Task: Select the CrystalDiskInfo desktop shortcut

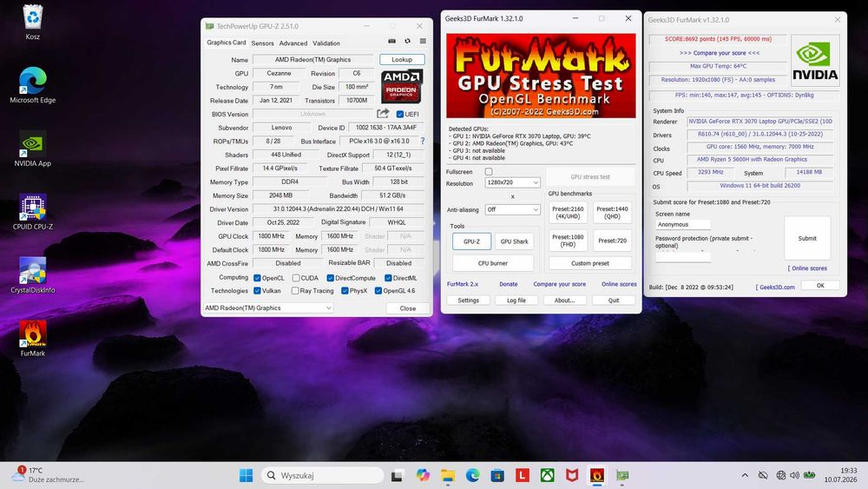Action: pyautogui.click(x=33, y=275)
